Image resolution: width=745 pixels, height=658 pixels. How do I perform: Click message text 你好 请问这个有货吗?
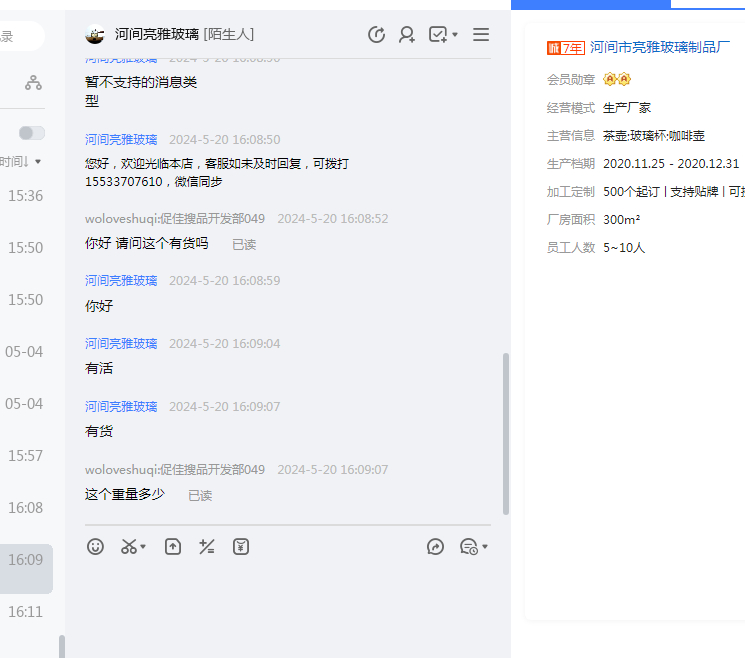tap(147, 244)
